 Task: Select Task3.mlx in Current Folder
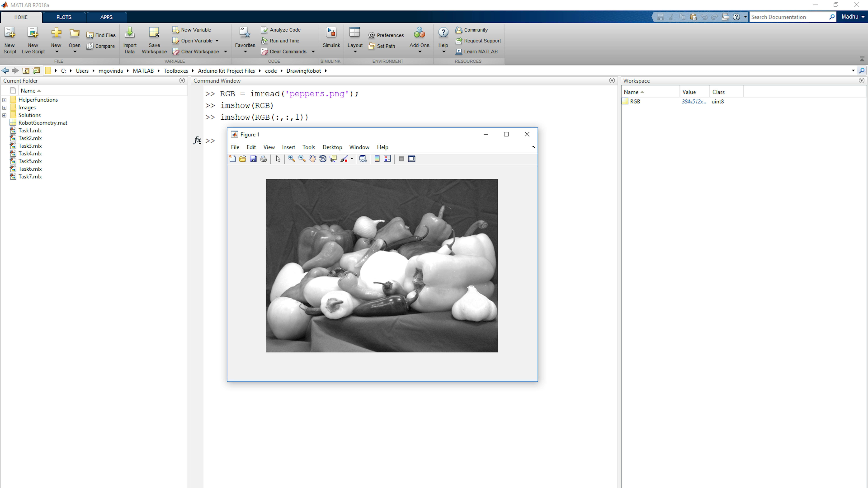tap(30, 146)
